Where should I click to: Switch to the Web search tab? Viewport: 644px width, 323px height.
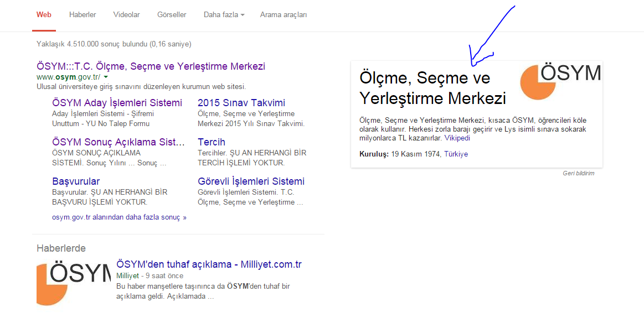tap(44, 15)
